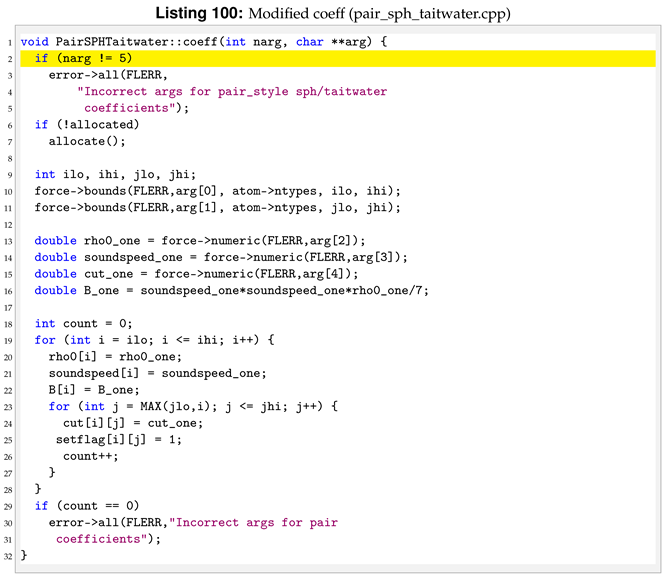Click the listing title 'Listing 100:'
This screenshot has height=579, width=665.
[x=199, y=13]
